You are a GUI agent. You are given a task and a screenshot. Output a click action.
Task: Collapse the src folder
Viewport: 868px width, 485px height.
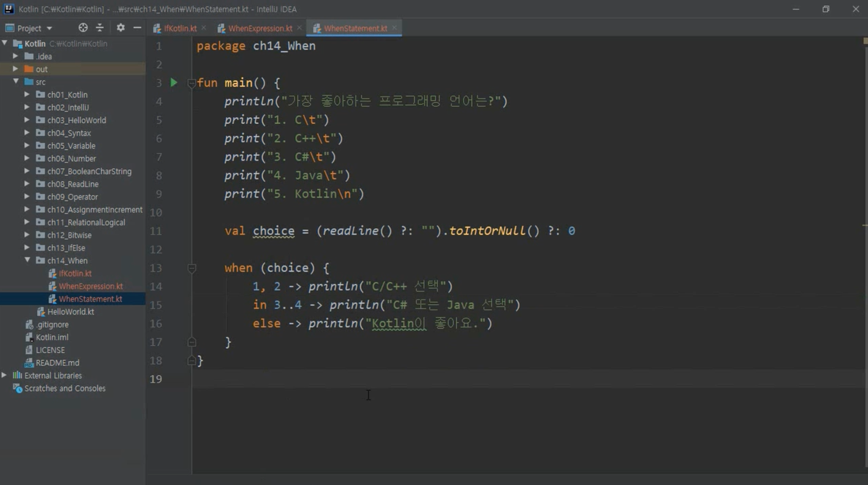[16, 81]
